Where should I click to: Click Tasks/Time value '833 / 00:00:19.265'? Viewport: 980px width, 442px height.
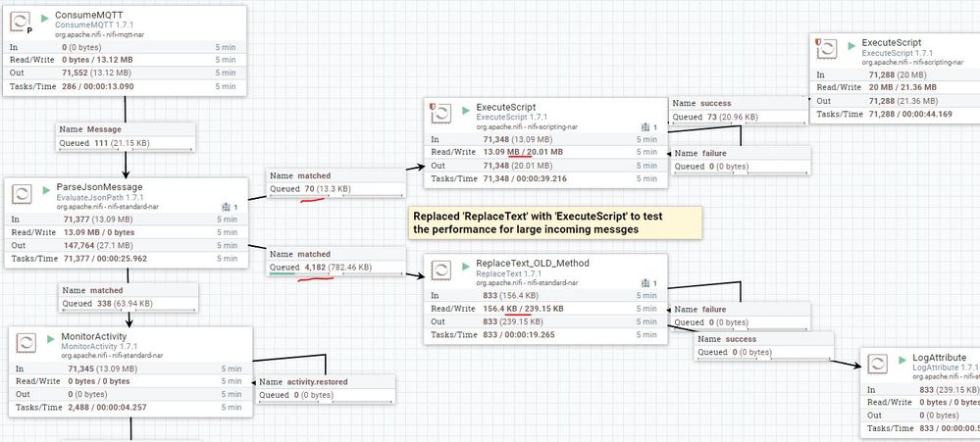(519, 334)
